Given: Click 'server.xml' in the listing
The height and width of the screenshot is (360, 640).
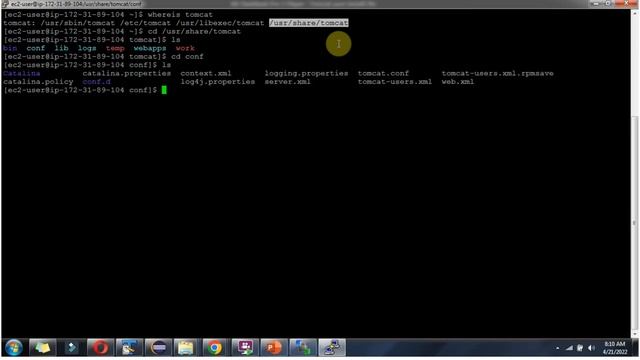Looking at the screenshot, I should pyautogui.click(x=287, y=82).
